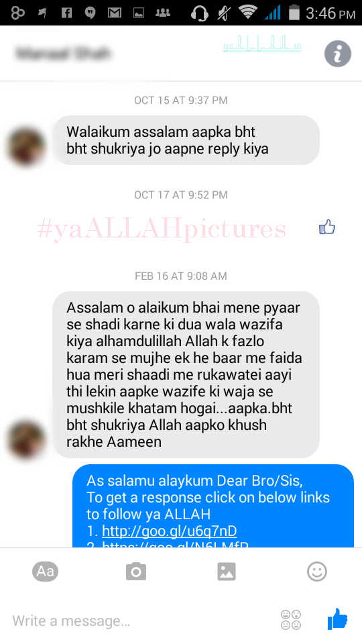362x644 pixels.
Task: Open conversation info with the i icon
Action: pos(337,54)
